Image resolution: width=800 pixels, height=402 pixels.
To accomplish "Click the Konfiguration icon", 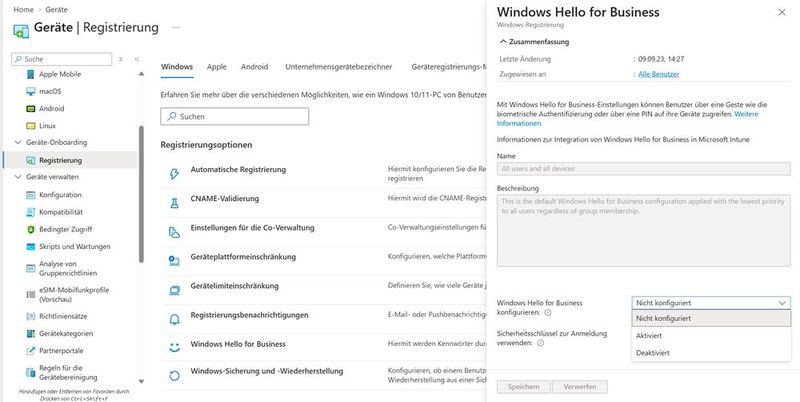I will [31, 195].
